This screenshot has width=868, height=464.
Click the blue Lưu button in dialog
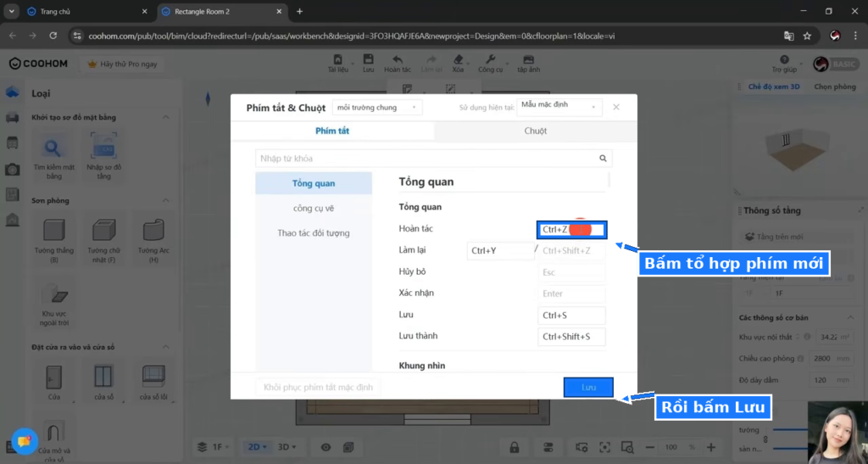coord(588,387)
